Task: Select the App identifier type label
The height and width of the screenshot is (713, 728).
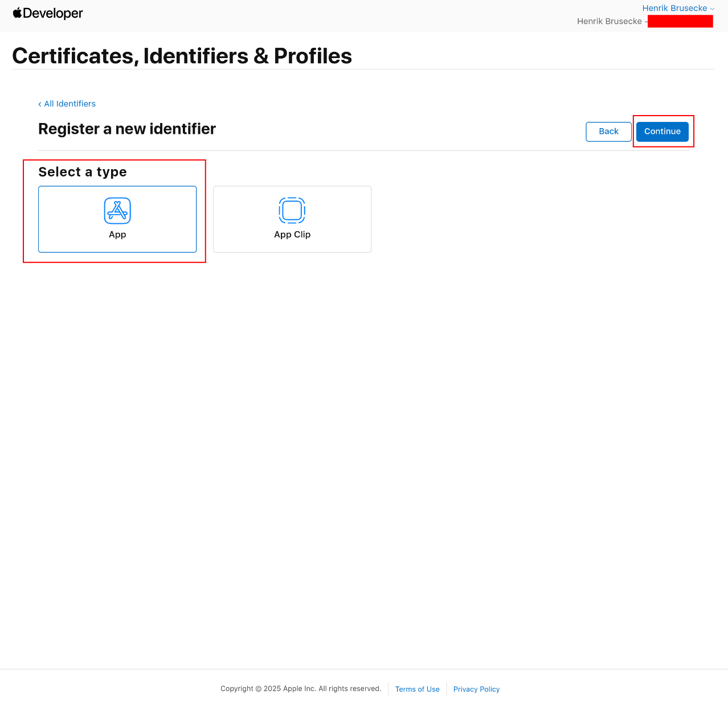Action: click(117, 235)
